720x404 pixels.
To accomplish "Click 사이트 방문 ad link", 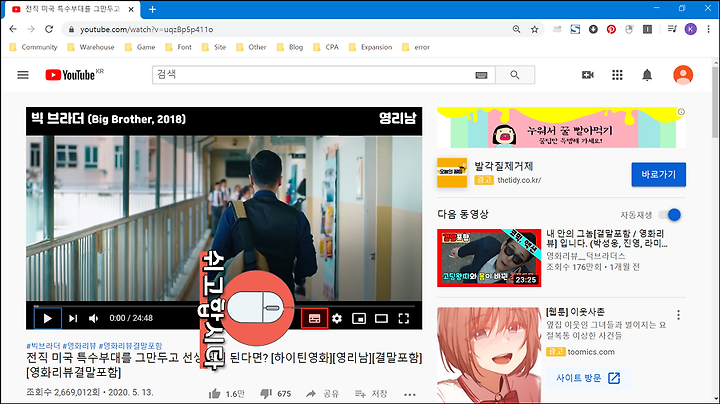I will 588,378.
